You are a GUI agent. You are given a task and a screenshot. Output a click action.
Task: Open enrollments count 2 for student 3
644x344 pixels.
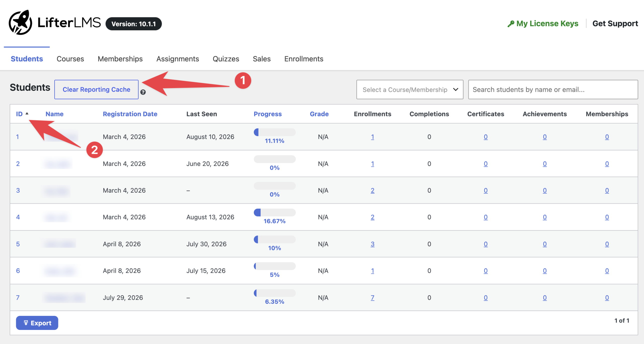(x=372, y=190)
